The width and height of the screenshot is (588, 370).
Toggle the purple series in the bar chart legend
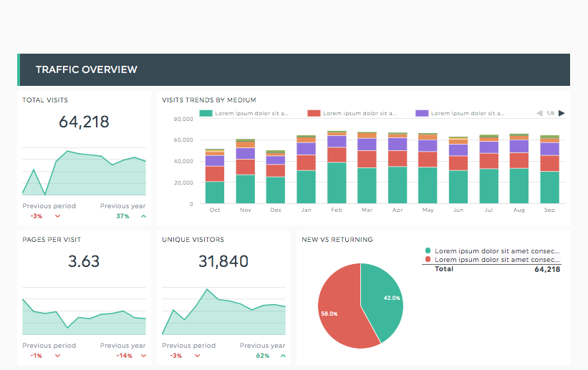coord(459,113)
